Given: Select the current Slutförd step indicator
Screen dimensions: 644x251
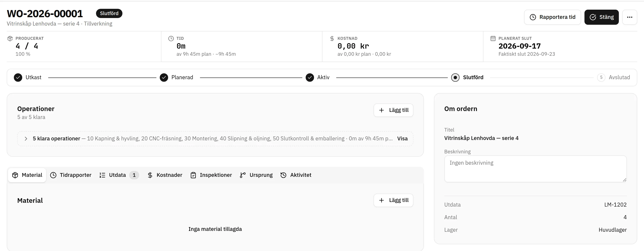Looking at the screenshot, I should pyautogui.click(x=455, y=78).
